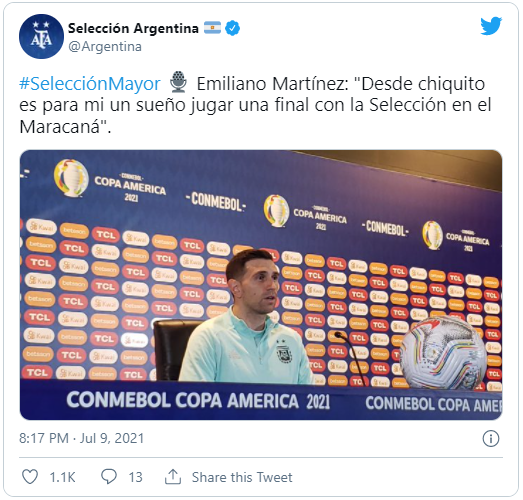
Task: Click the Argentina flag emoji
Action: coord(212,28)
